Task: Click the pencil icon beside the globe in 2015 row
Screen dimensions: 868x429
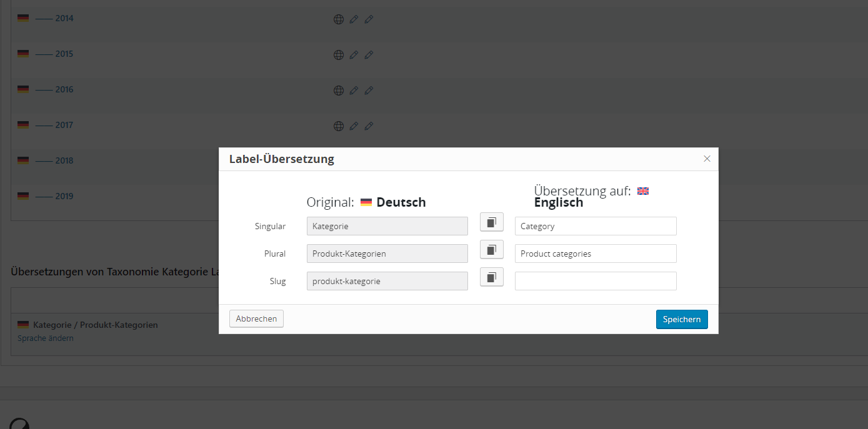Action: pos(354,55)
